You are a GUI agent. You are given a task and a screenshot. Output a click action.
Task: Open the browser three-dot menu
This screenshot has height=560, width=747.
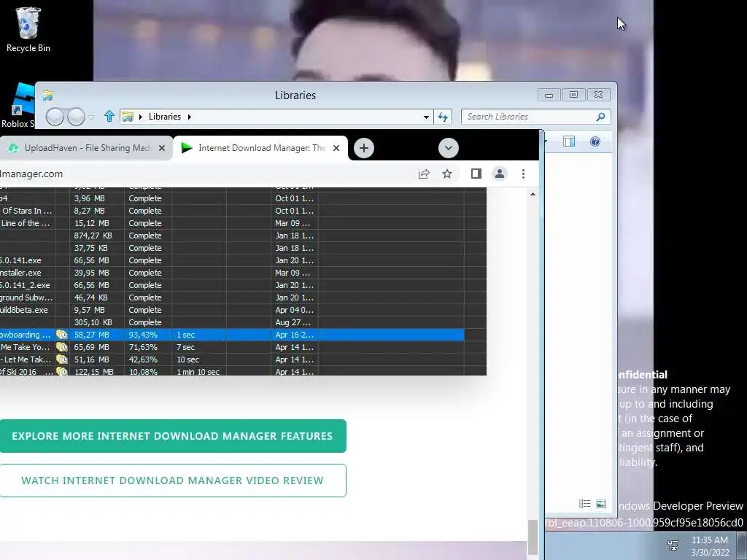(523, 174)
